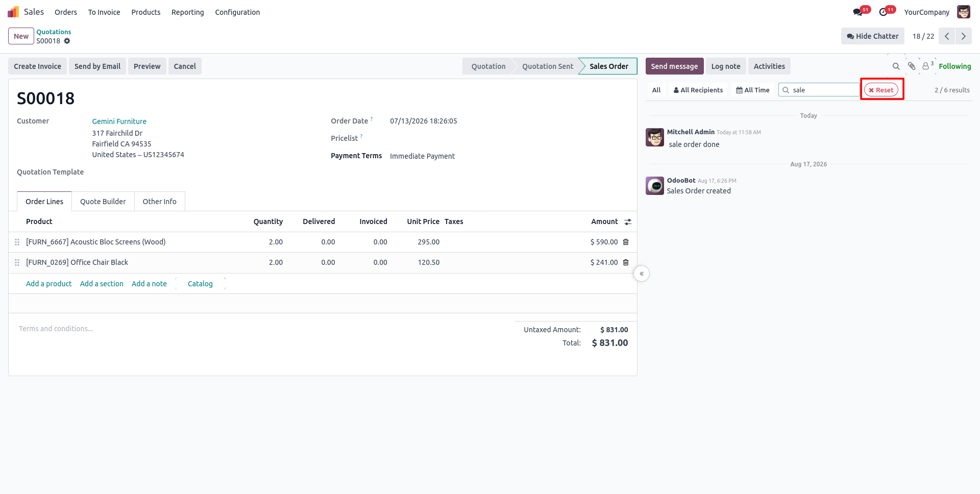The width and height of the screenshot is (980, 494).
Task: Open the followers icon showing 3
Action: tap(928, 66)
